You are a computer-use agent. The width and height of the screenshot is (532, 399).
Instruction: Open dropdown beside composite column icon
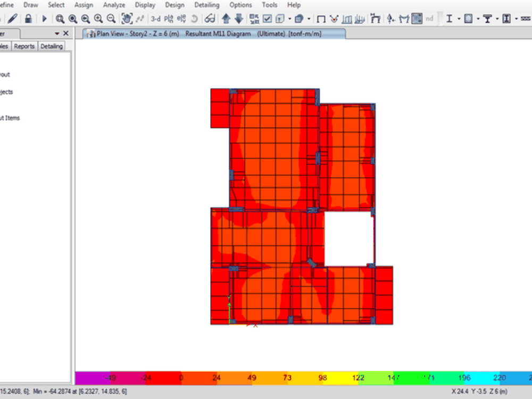tap(517, 19)
